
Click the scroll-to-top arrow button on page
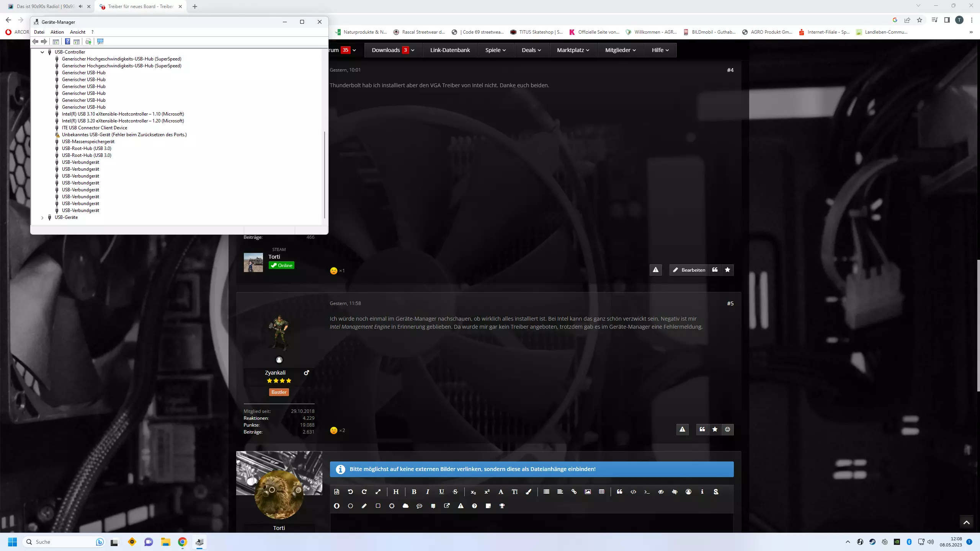[x=966, y=522]
